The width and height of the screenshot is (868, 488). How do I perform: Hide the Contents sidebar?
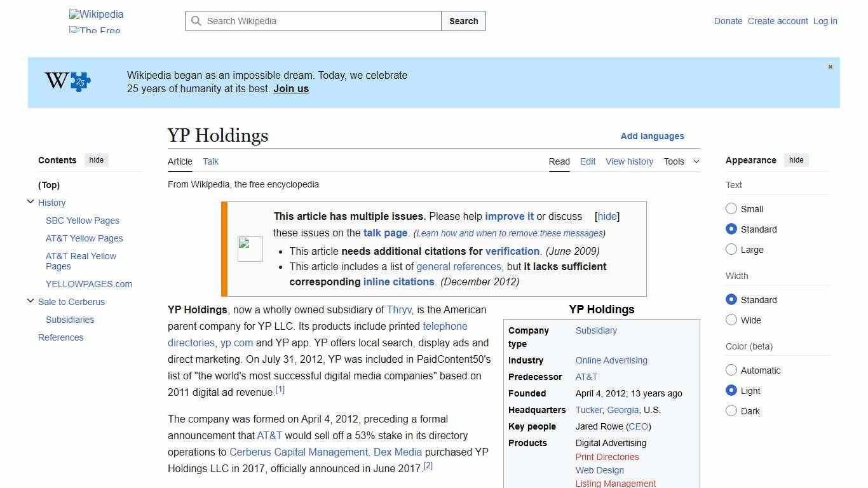coord(96,160)
